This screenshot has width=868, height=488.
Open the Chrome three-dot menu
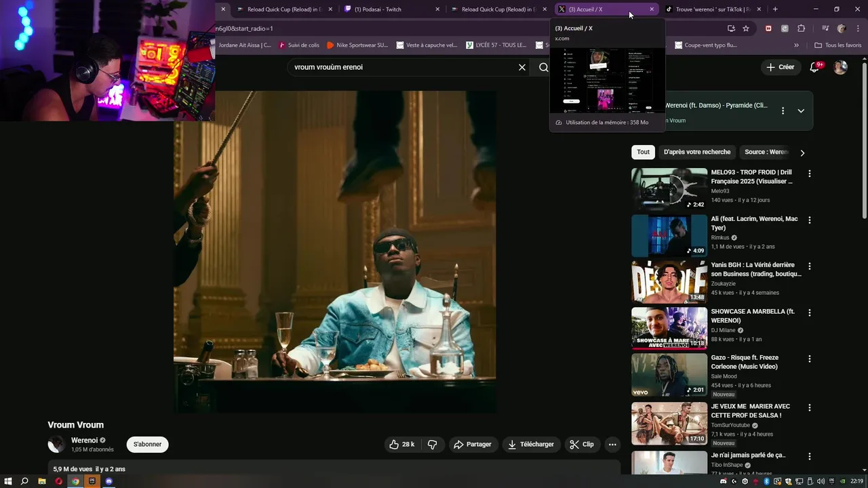tap(857, 28)
